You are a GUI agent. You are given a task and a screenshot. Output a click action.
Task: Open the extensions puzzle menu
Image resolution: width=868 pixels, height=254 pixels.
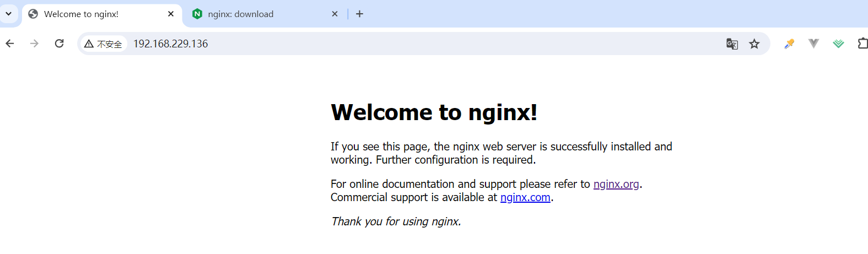[862, 44]
